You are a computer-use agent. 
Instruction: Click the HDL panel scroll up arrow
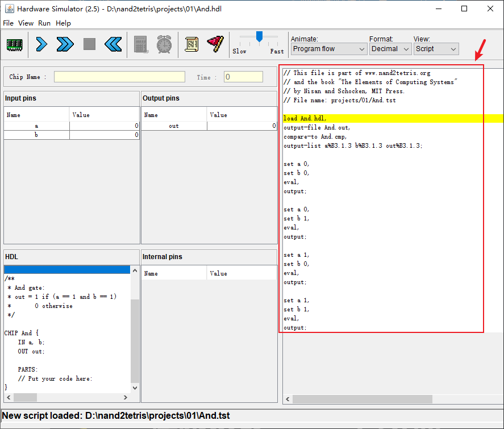point(135,270)
